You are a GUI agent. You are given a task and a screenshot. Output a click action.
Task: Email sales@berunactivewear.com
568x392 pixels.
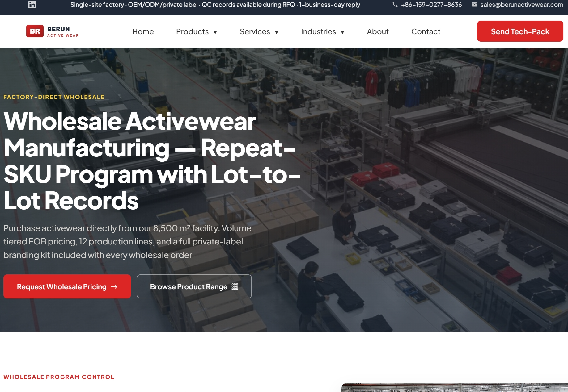(522, 5)
